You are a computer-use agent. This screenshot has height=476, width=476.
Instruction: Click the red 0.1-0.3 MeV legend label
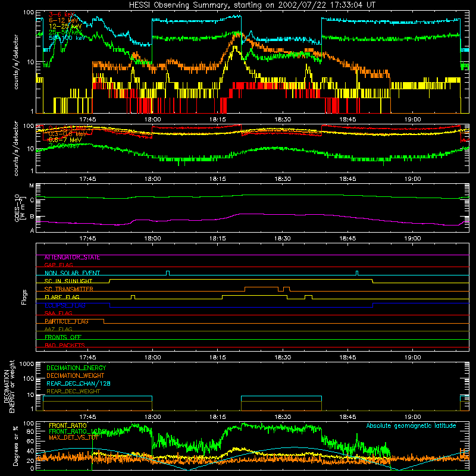[67, 128]
